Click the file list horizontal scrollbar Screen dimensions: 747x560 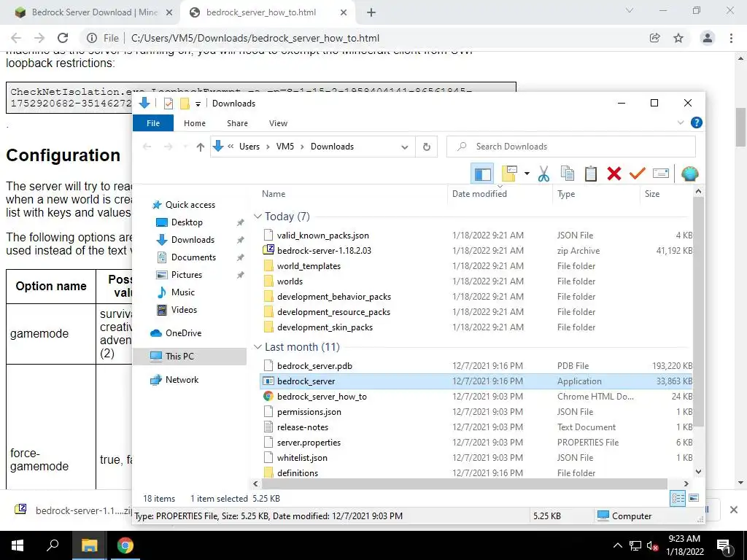pos(465,484)
